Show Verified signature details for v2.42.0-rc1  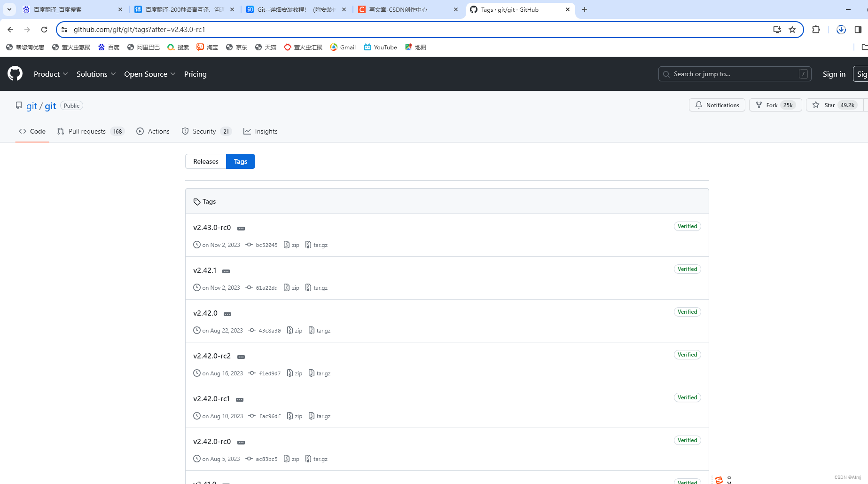tap(687, 397)
